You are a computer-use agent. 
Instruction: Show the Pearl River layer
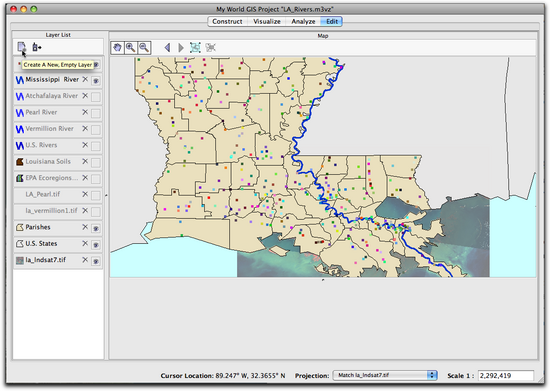[x=96, y=113]
